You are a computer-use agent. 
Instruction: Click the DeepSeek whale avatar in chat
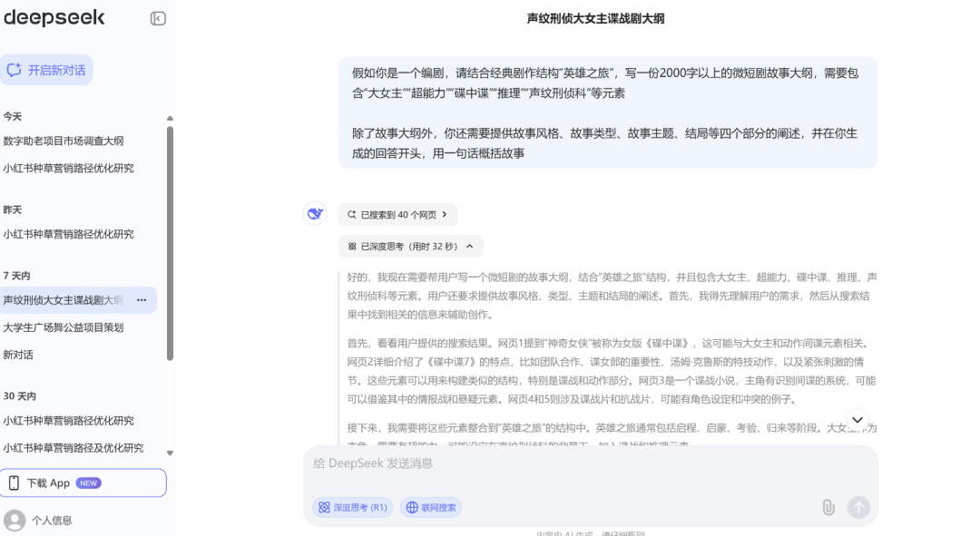tap(315, 214)
